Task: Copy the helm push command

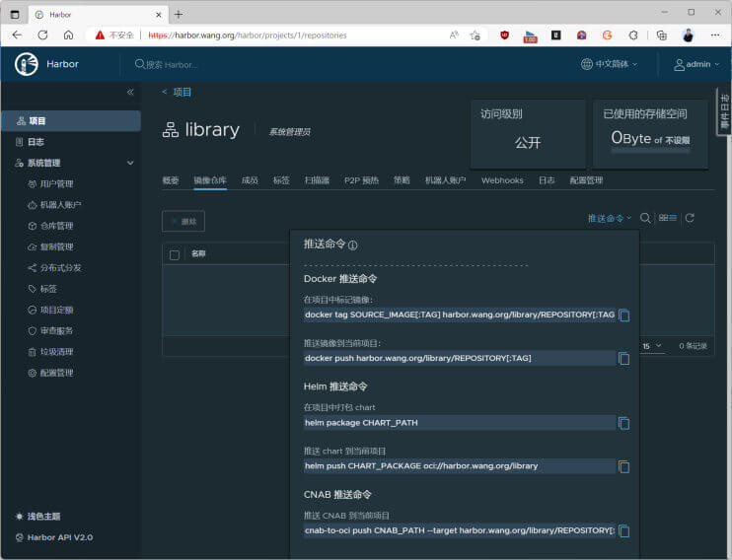Action: pos(623,466)
